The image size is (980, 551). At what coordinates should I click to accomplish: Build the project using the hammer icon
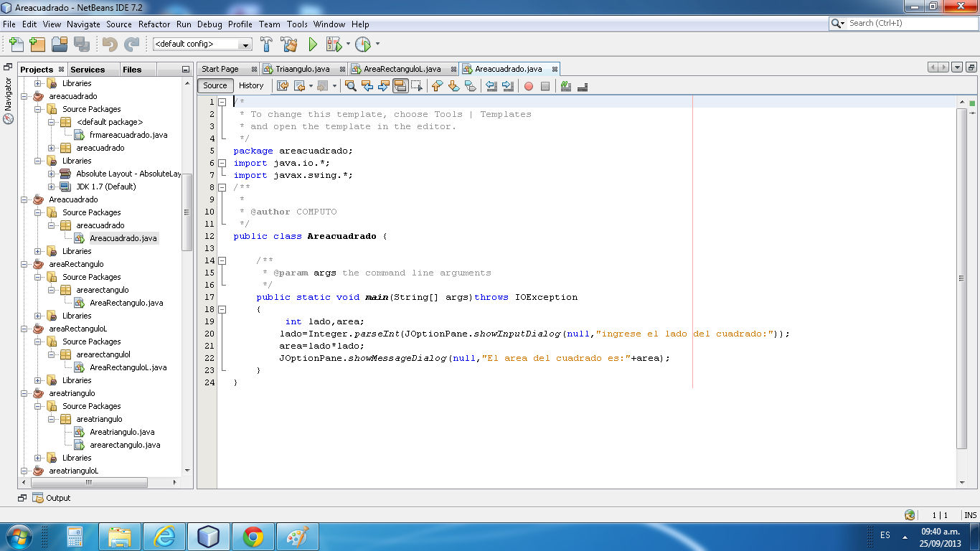[x=266, y=44]
